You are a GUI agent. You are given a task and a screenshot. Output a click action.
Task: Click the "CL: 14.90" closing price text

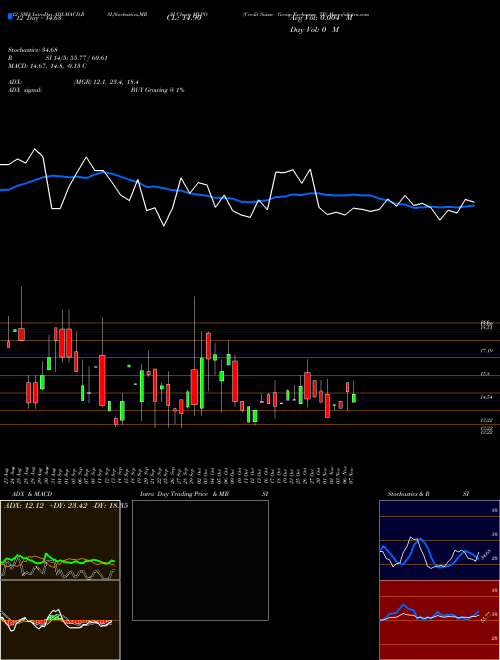coord(184,18)
